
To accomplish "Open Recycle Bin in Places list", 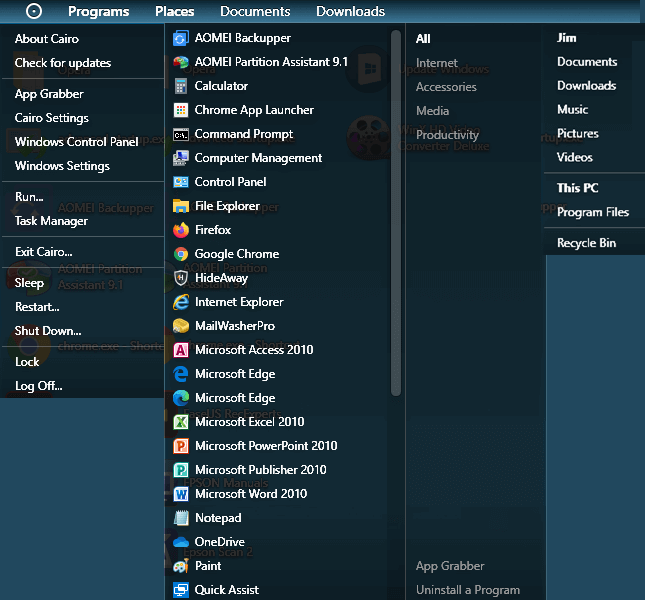I will [x=586, y=243].
